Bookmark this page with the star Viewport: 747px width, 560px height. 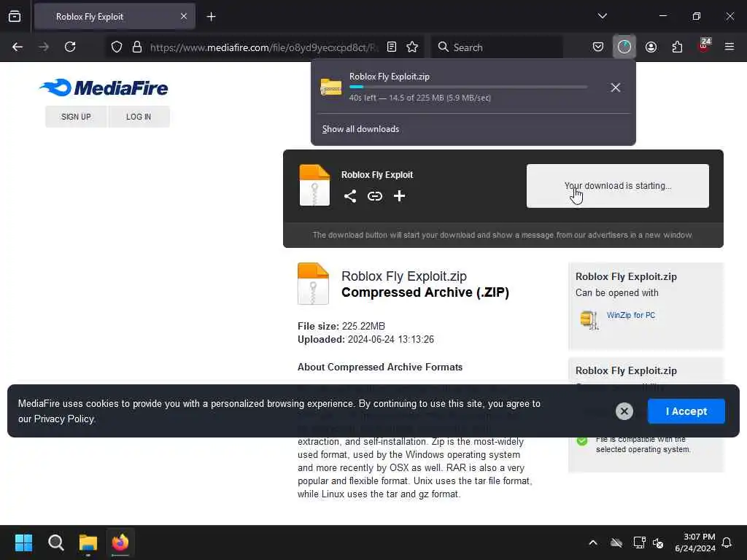pyautogui.click(x=412, y=47)
